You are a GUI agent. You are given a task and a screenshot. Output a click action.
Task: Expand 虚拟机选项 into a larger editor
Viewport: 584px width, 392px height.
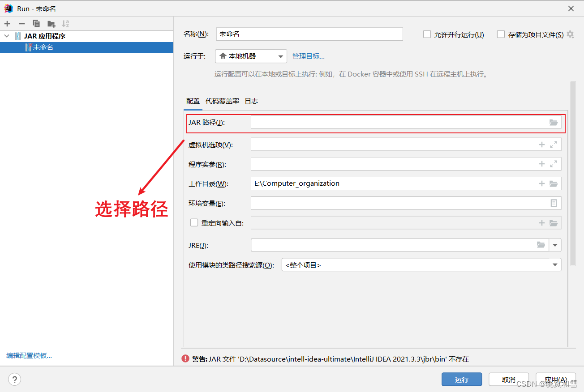click(x=554, y=144)
